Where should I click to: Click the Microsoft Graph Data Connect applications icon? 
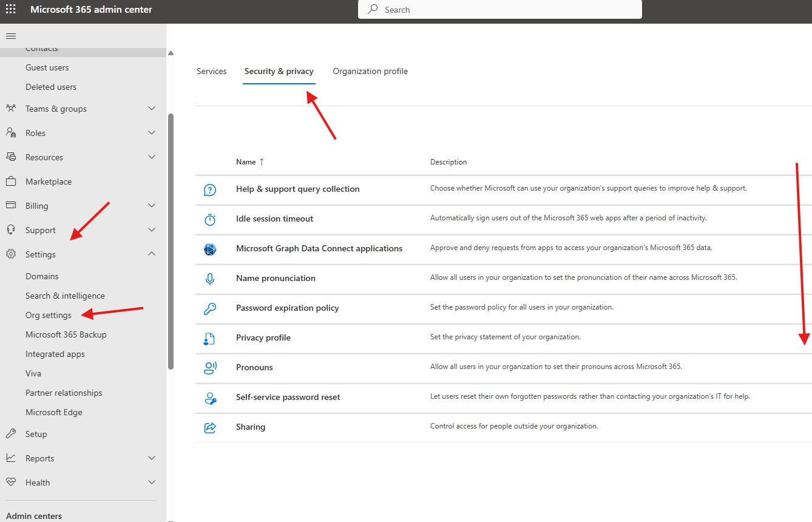click(x=210, y=249)
